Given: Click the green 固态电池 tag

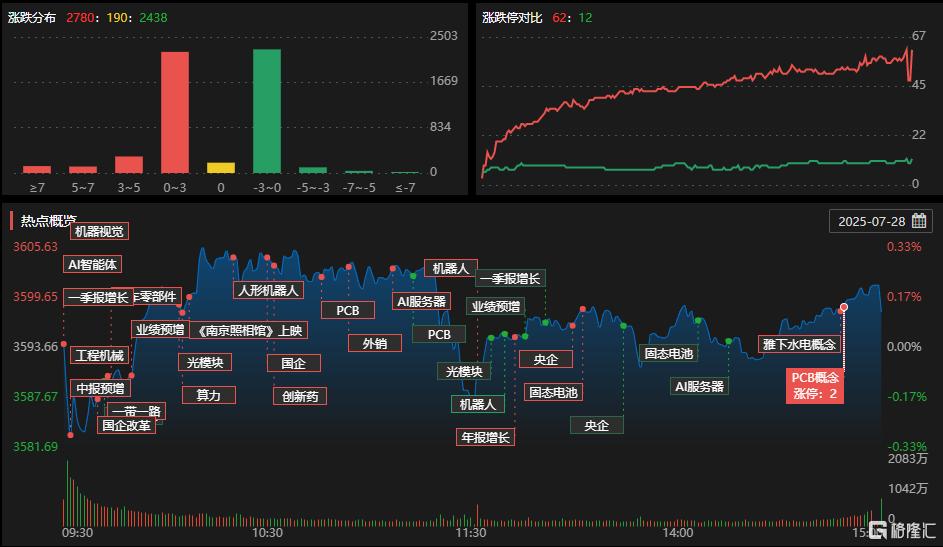Looking at the screenshot, I should pos(669,353).
